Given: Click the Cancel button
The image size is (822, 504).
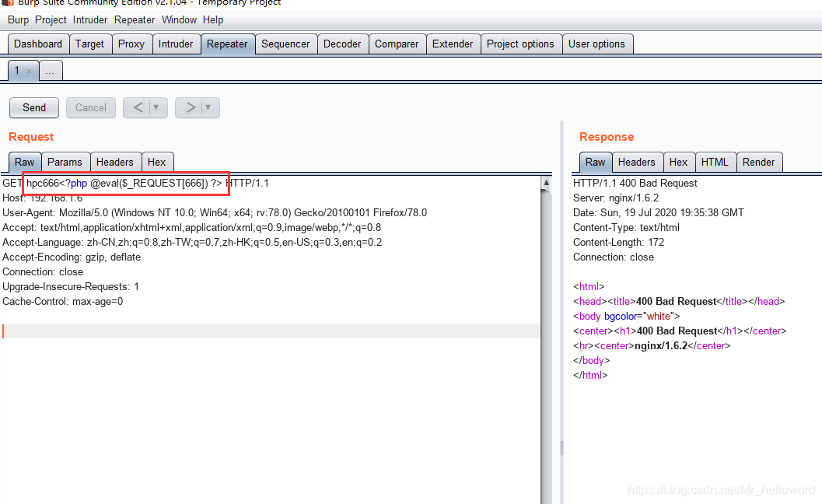Looking at the screenshot, I should point(91,107).
